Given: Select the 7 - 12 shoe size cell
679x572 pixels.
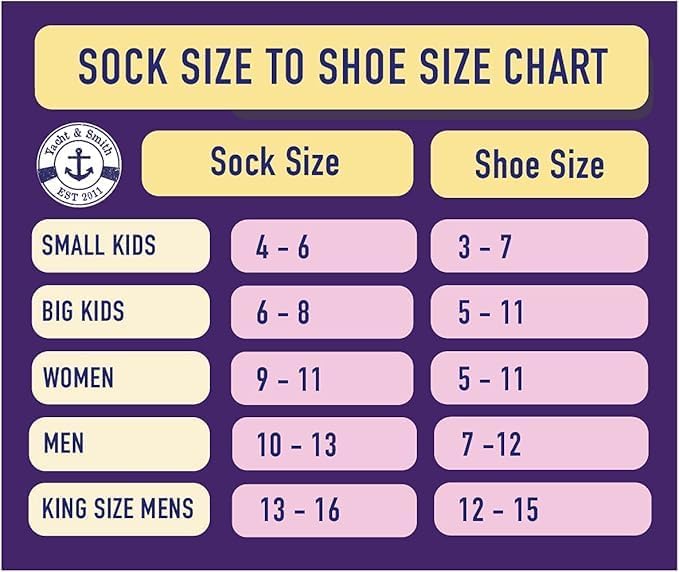Looking at the screenshot, I should (x=541, y=443).
